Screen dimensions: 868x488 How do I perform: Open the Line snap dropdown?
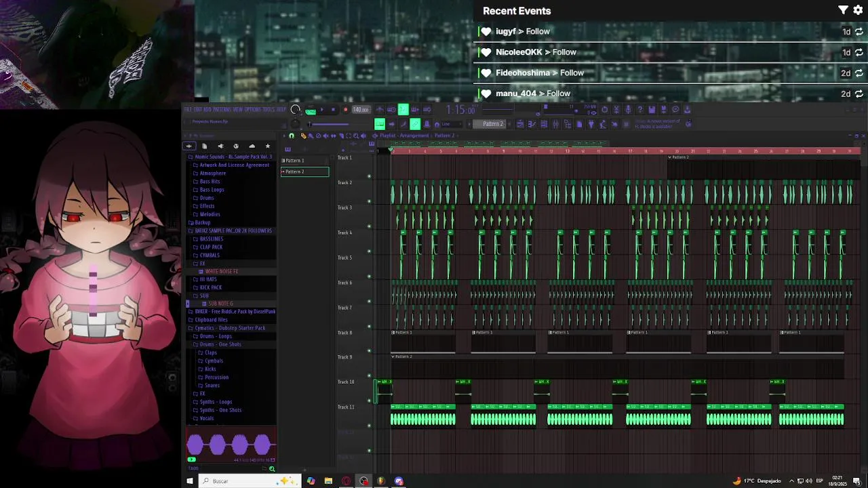point(450,124)
